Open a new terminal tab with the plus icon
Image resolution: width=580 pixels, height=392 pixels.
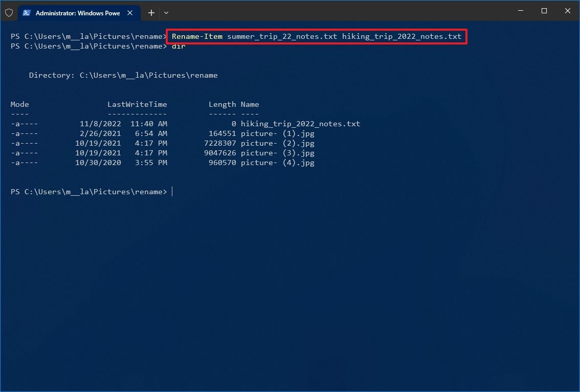151,13
